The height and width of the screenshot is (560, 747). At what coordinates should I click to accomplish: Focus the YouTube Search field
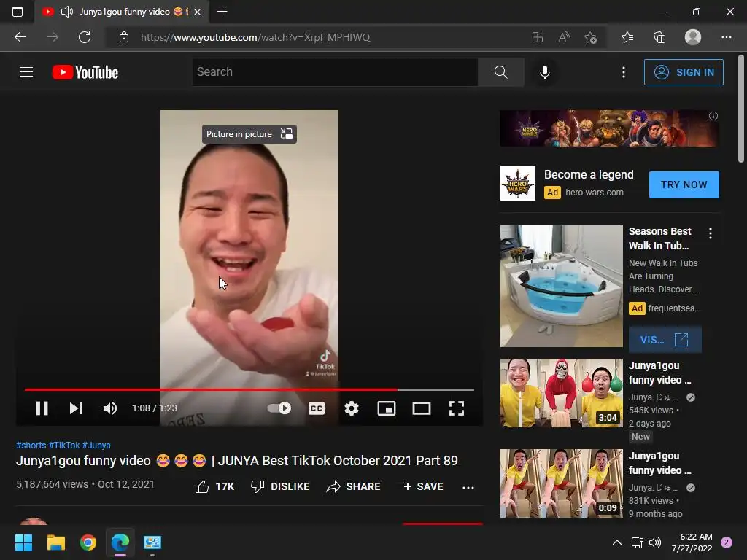(335, 72)
